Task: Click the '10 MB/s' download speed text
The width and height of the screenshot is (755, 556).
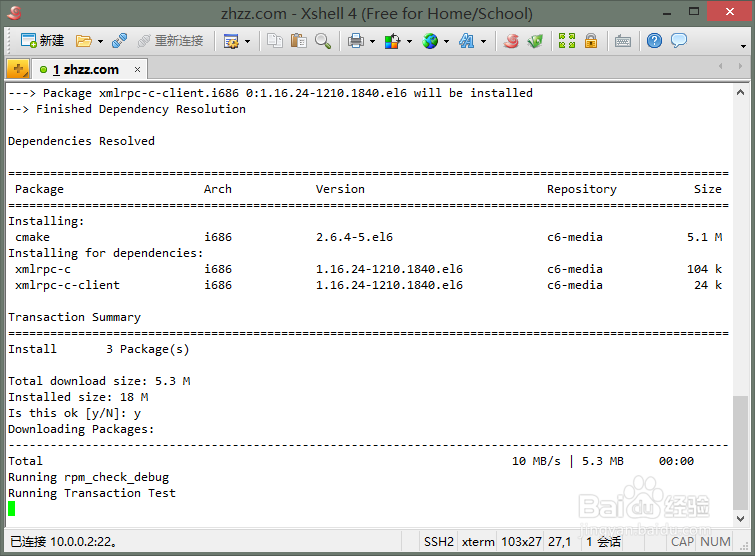Action: (x=536, y=462)
